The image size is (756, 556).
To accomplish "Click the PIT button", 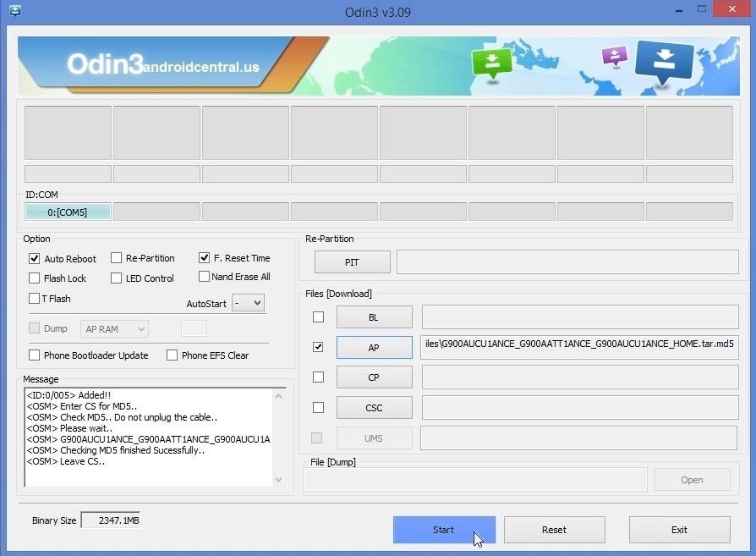I will (x=353, y=262).
